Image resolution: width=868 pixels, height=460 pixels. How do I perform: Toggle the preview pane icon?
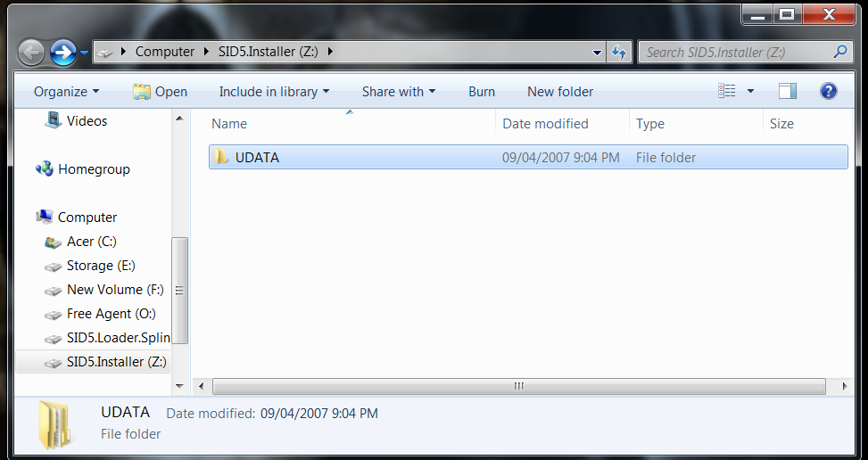coord(787,91)
